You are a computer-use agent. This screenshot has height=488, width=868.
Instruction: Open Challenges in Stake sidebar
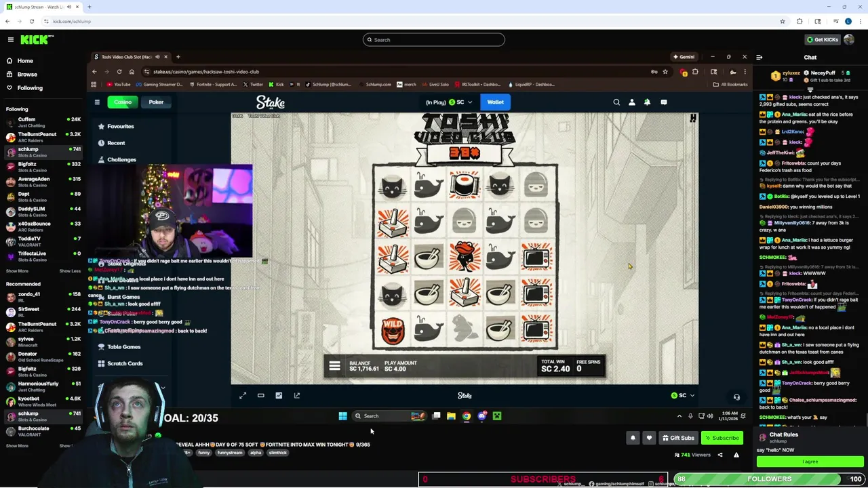click(x=121, y=160)
